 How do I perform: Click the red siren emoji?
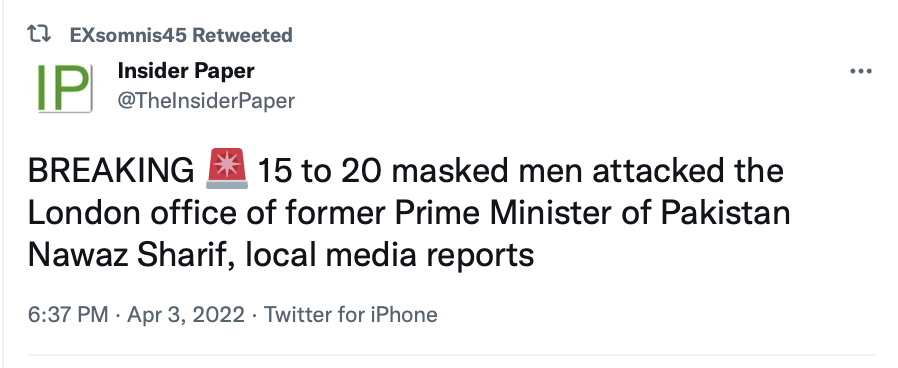pos(226,169)
